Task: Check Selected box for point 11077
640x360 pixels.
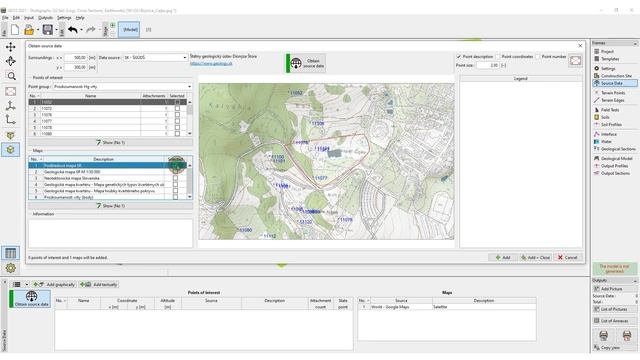Action: pyautogui.click(x=177, y=121)
